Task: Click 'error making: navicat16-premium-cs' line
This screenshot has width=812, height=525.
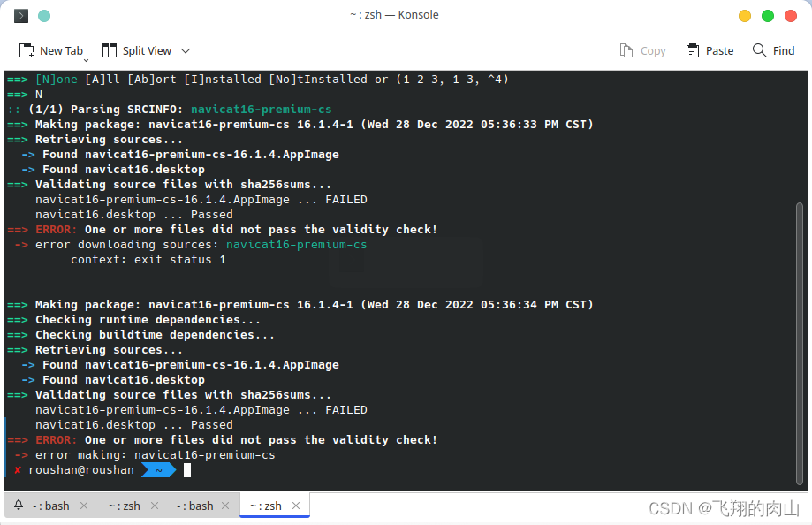Action: (x=155, y=455)
